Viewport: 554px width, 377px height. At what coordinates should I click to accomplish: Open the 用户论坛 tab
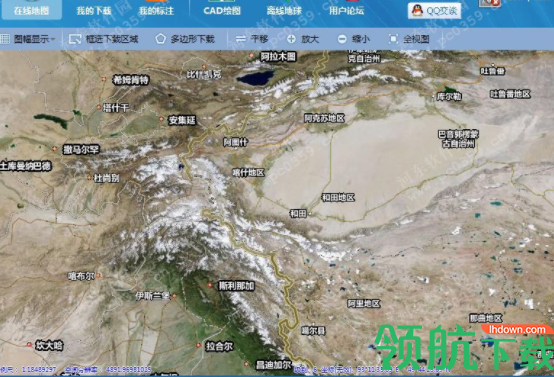(x=347, y=11)
